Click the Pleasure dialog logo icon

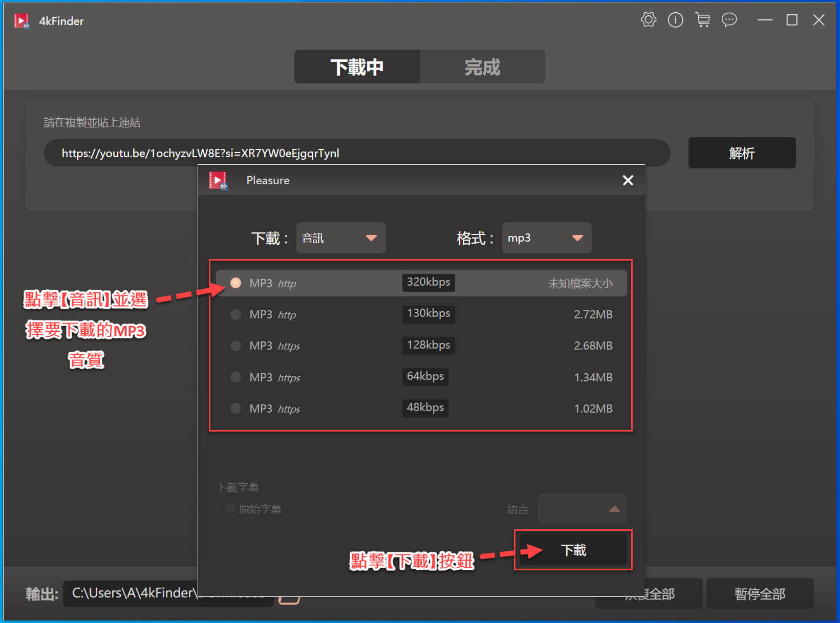click(x=218, y=181)
